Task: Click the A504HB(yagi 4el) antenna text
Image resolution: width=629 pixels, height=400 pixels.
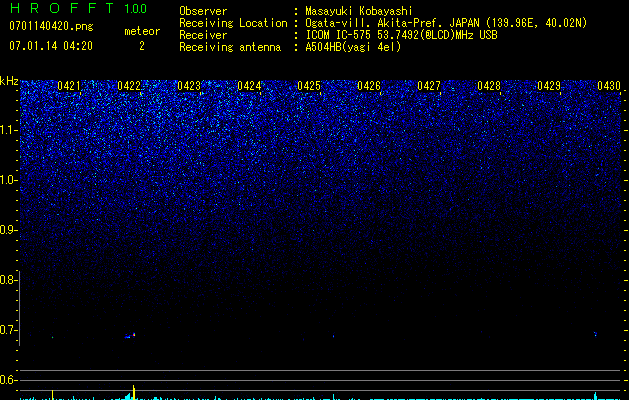Action: click(353, 47)
